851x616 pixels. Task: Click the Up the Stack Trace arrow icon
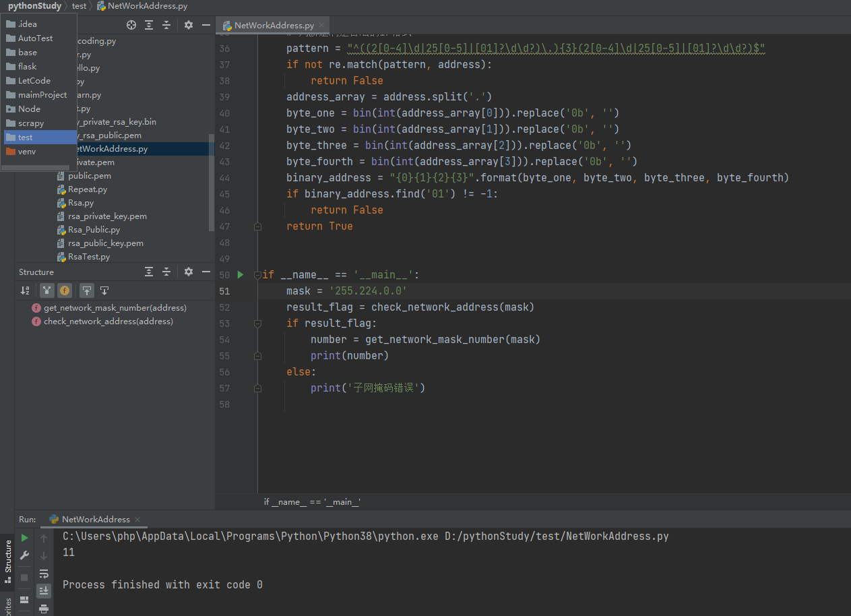pos(44,537)
